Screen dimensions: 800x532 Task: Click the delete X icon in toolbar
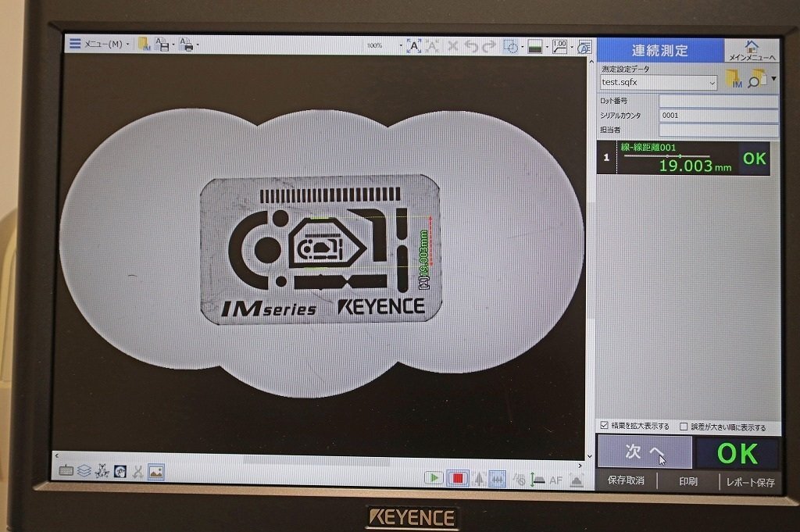click(x=452, y=46)
